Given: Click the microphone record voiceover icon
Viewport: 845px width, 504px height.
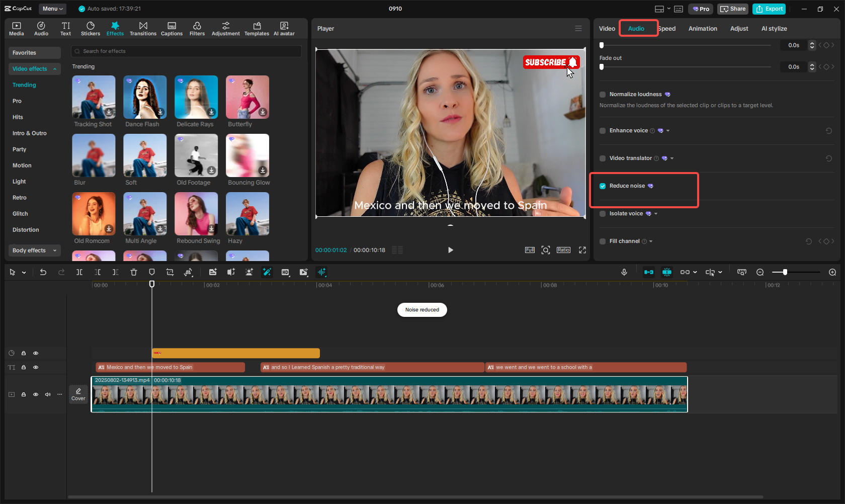Looking at the screenshot, I should point(624,272).
